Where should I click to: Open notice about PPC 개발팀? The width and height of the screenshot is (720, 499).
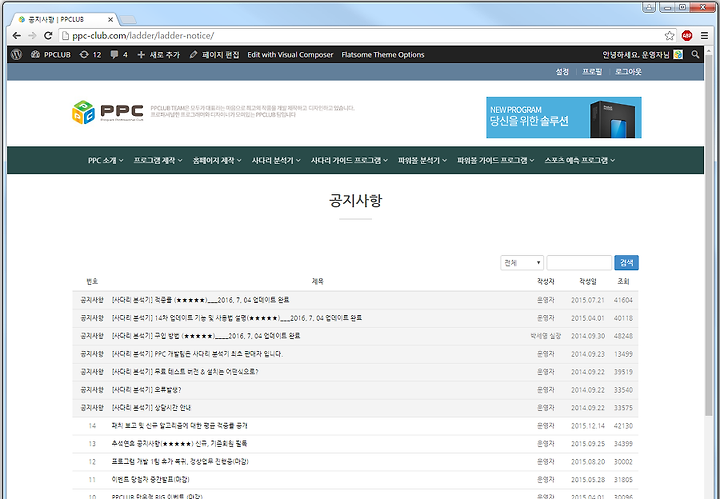[x=197, y=354]
